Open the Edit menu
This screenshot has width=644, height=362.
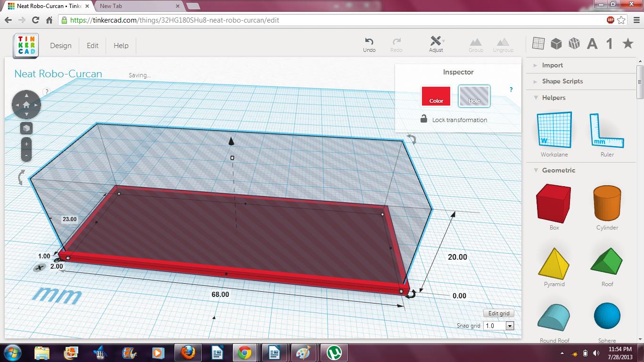pos(93,46)
